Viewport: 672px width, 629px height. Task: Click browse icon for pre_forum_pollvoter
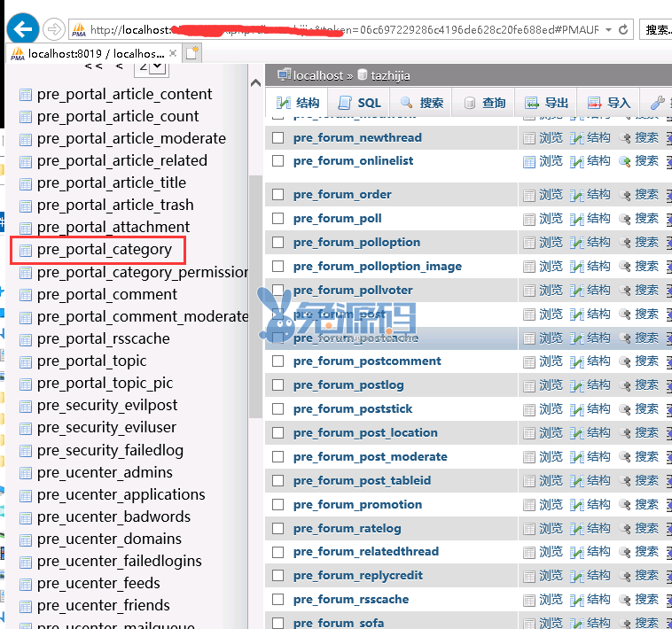click(x=529, y=291)
